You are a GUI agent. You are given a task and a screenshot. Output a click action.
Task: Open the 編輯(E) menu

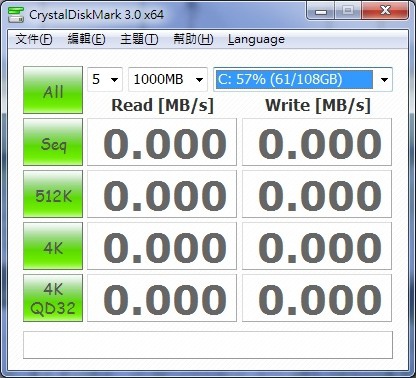click(x=86, y=39)
